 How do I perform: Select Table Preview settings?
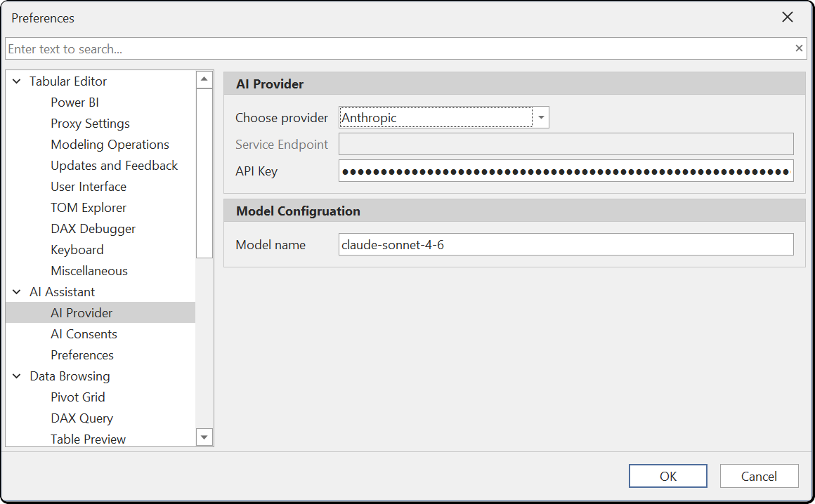point(88,439)
